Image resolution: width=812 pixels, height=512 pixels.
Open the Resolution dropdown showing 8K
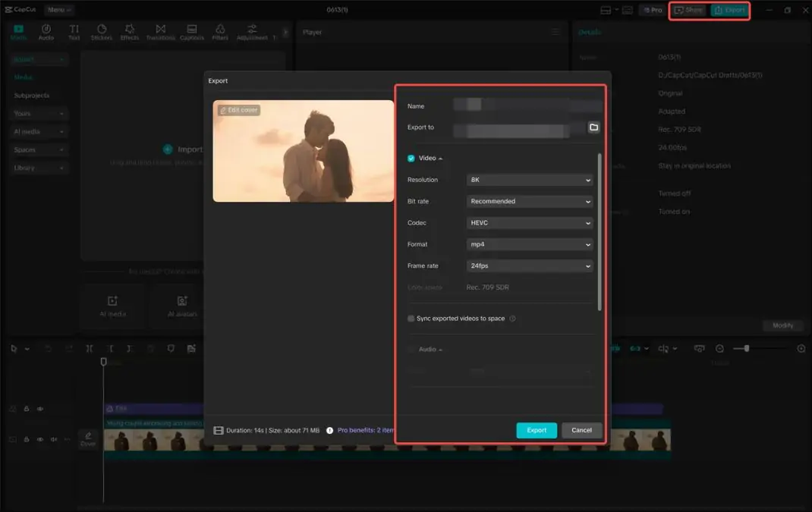(530, 181)
